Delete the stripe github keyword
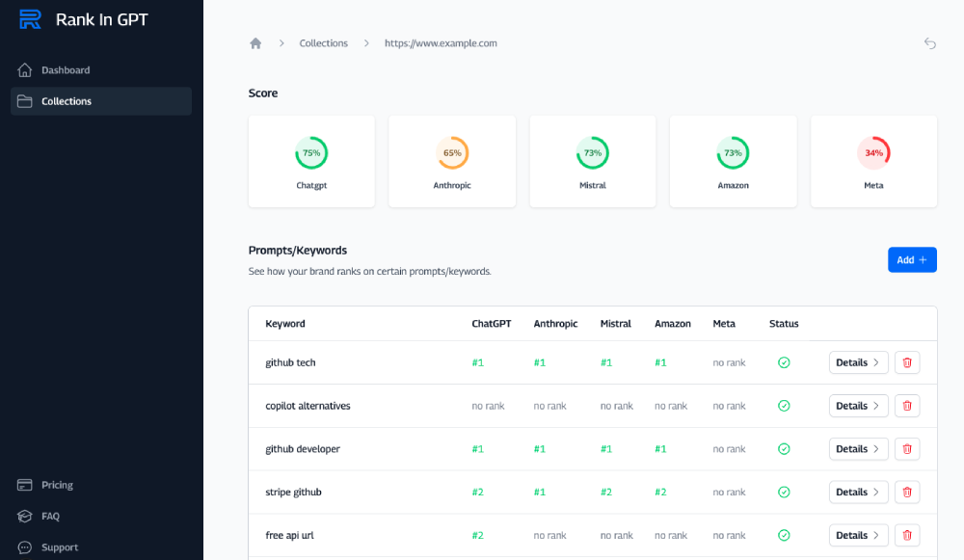This screenshot has height=560, width=964. pyautogui.click(x=907, y=492)
